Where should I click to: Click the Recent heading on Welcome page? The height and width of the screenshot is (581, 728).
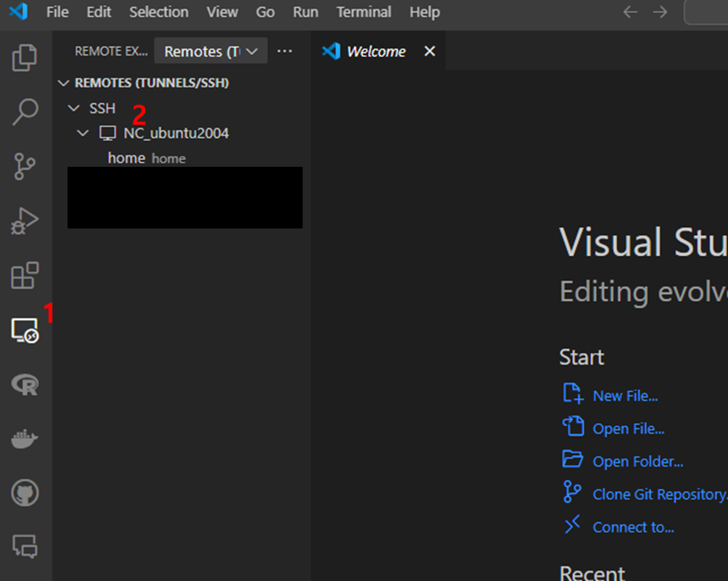592,572
